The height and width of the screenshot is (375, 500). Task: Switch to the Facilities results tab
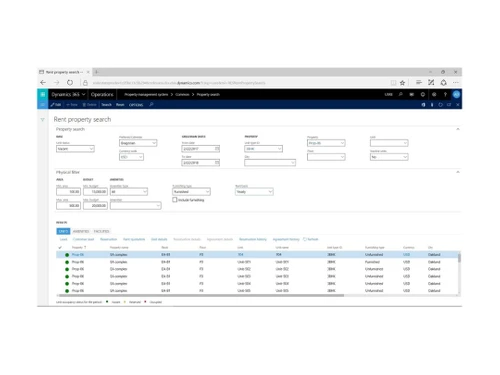tap(101, 231)
